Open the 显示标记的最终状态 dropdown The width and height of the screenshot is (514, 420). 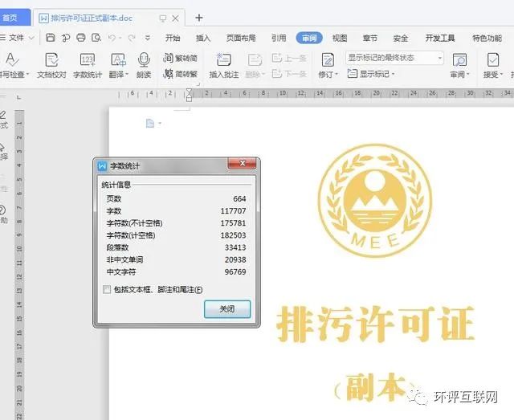(394, 58)
